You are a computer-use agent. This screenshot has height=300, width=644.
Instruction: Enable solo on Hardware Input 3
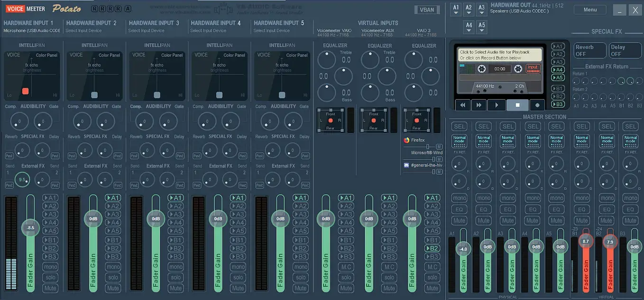[175, 277]
